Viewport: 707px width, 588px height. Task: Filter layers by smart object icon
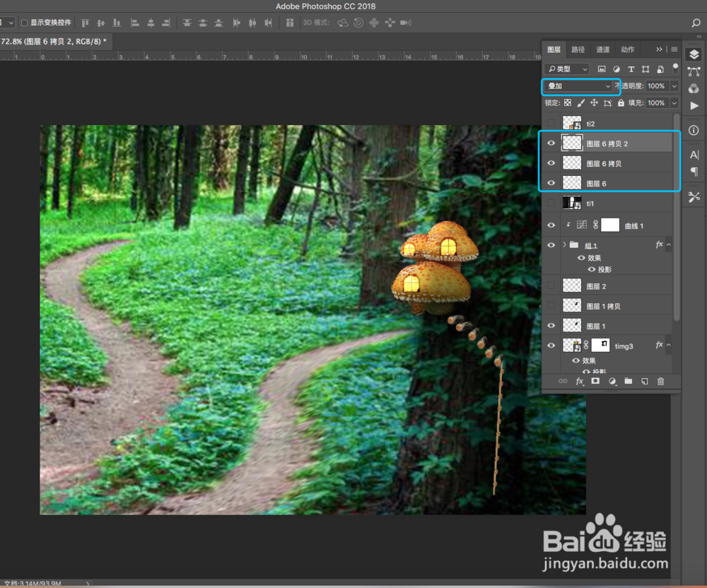[x=660, y=69]
